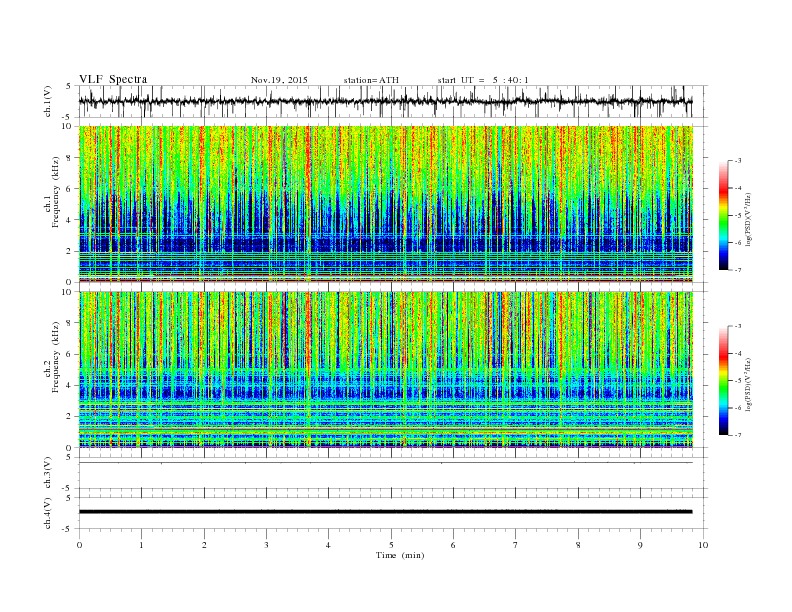The height and width of the screenshot is (612, 792).
Task: Click time axis tick label "1"
Action: 142,545
